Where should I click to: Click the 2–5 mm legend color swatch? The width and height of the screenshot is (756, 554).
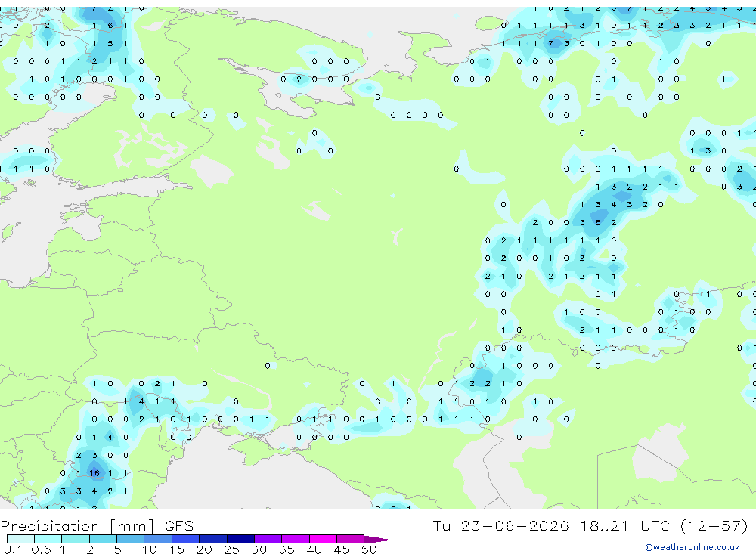(103, 539)
